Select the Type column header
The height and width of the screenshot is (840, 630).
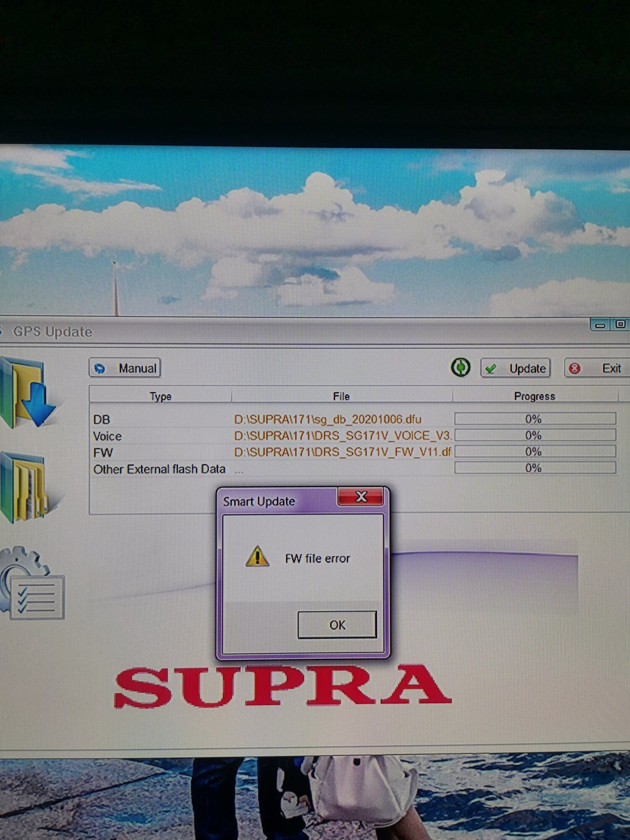[x=160, y=396]
